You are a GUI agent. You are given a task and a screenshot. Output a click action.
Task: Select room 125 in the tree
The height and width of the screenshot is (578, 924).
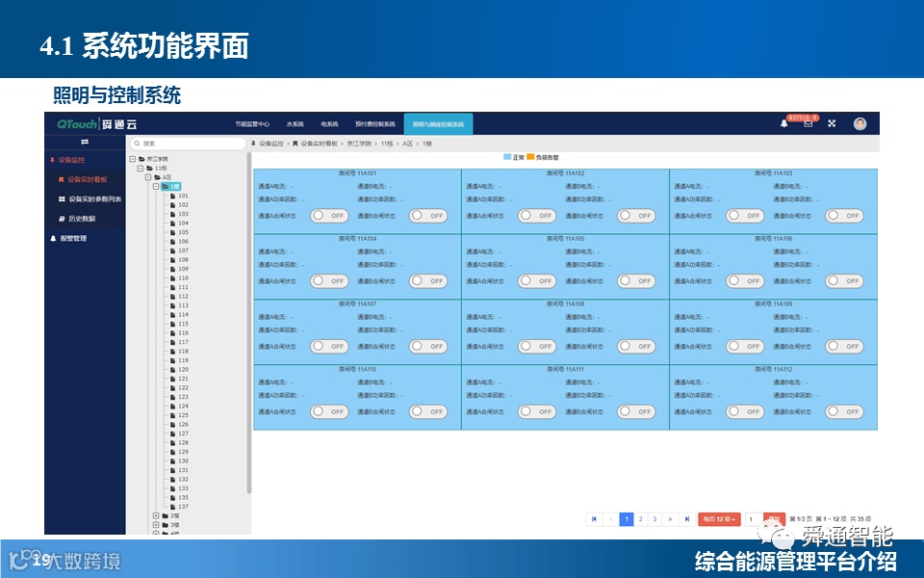click(x=183, y=415)
